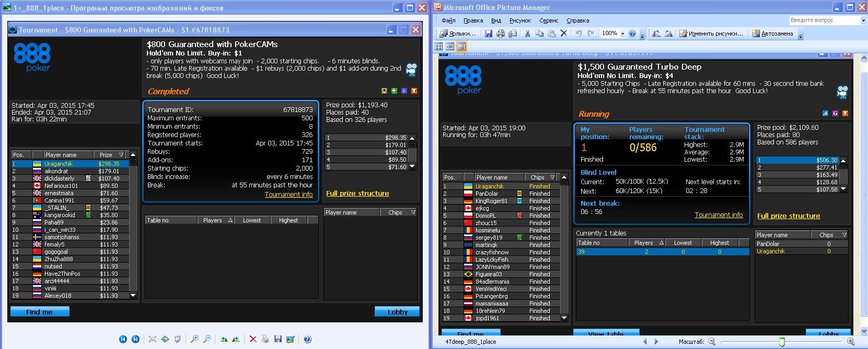Open the 100% zoom dropdown in Picture Manager
Image resolution: width=868 pixels, height=349 pixels.
pos(622,33)
